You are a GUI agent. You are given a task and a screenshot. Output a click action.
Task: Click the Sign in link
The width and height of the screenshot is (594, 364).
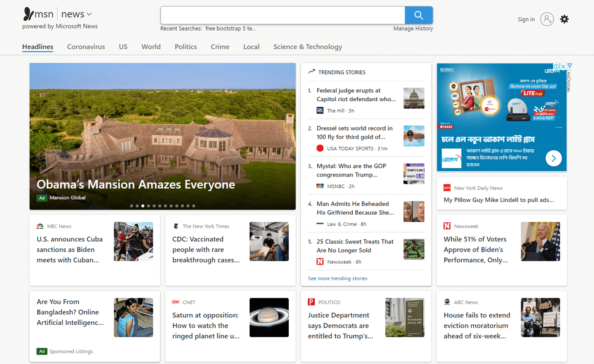[526, 19]
